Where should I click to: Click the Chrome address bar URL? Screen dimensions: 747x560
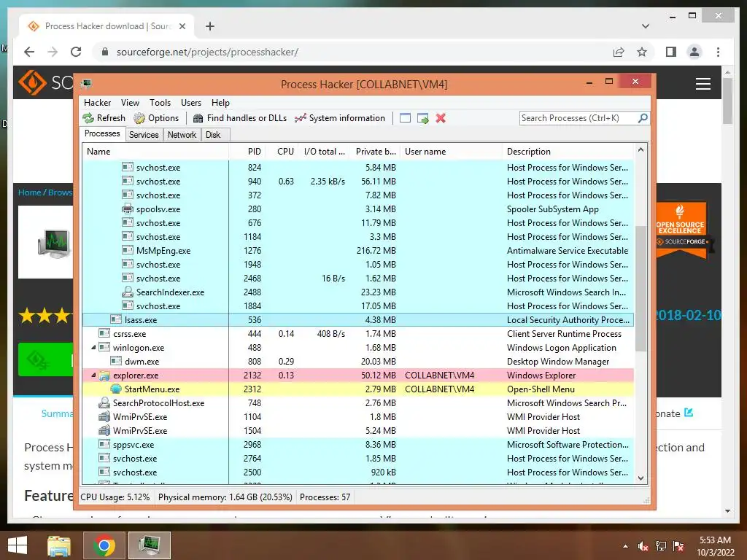(207, 52)
